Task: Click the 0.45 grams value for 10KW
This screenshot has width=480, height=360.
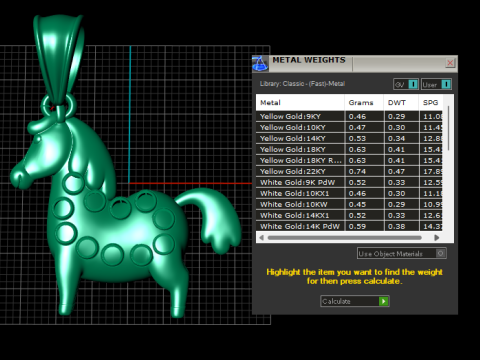Action: (357, 204)
